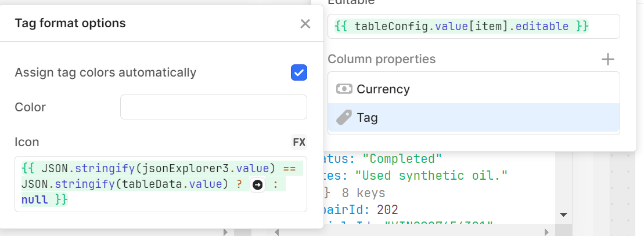The height and width of the screenshot is (236, 644).
Task: Click the horizontal scrollbar right arrow below the dialog
Action: tap(225, 233)
